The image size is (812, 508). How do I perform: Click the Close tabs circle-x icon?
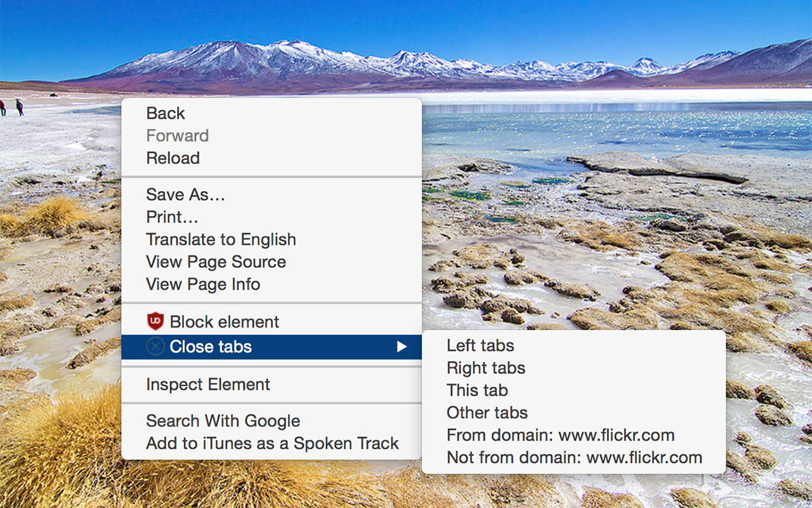coord(155,347)
